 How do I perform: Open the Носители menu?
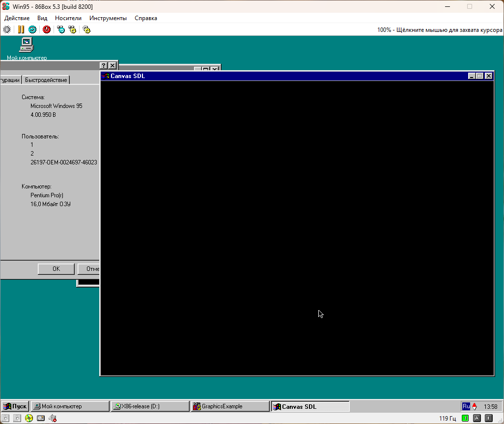68,18
